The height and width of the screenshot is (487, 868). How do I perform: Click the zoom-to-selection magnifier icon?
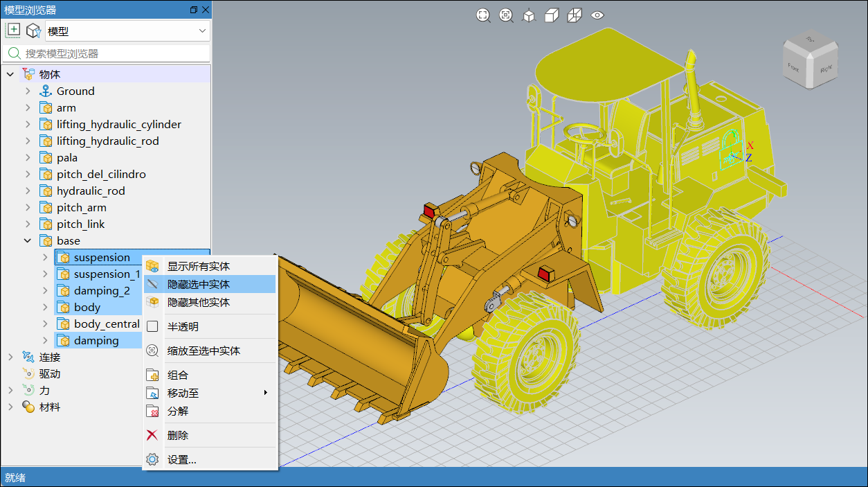pyautogui.click(x=506, y=15)
